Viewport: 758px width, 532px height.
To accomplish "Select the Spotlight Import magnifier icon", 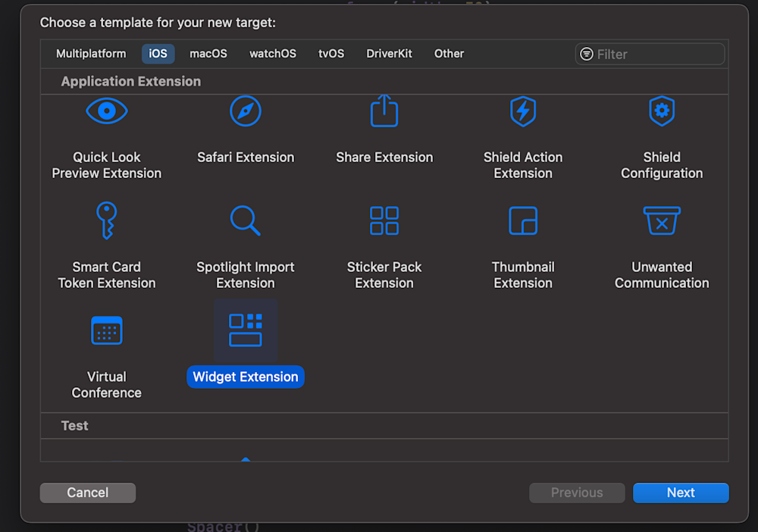I will [x=246, y=221].
